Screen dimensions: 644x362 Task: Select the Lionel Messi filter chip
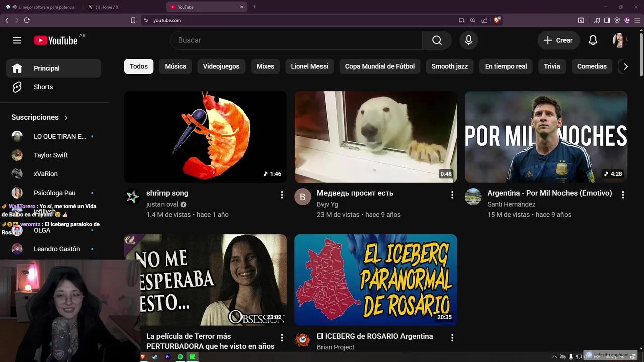coord(309,66)
